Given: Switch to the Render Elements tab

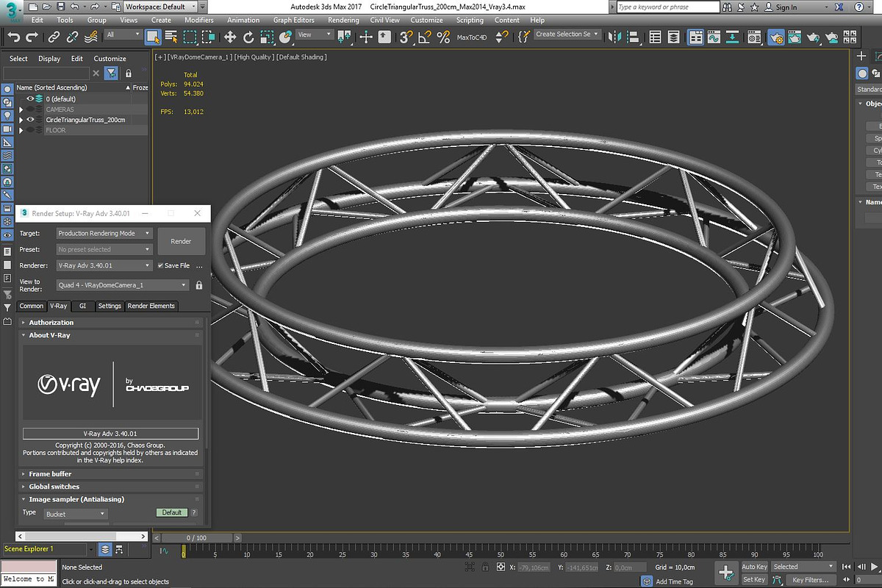Looking at the screenshot, I should click(x=151, y=306).
